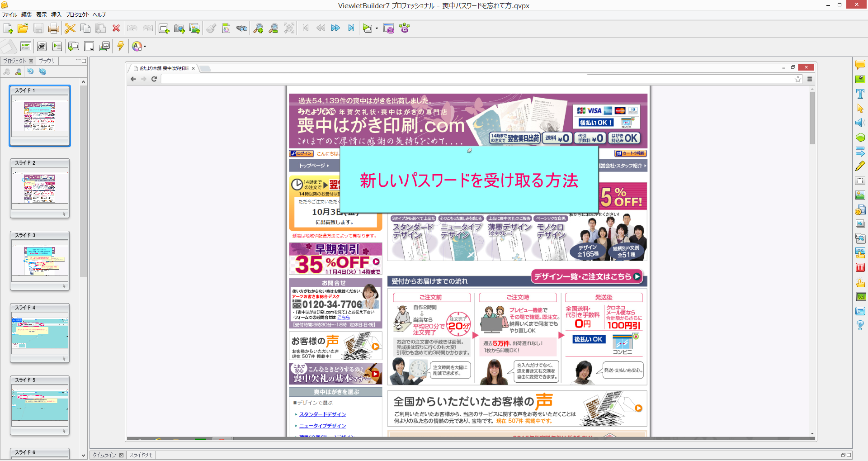Click the browser reload icon in the slide
This screenshot has height=461, width=868.
(x=154, y=79)
